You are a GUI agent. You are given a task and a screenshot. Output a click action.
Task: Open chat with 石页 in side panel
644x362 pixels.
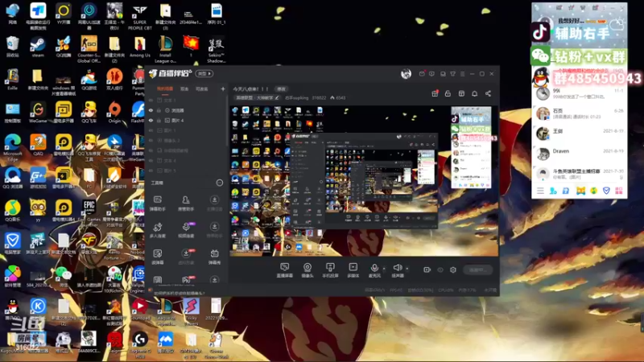pos(579,113)
